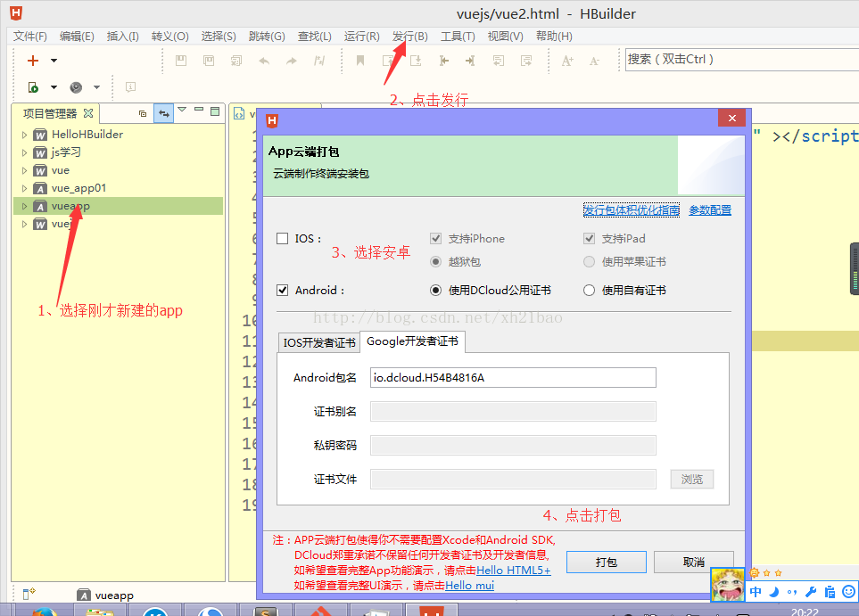Image resolution: width=859 pixels, height=616 pixels.
Task: Select 使用DCloud公用证书 radio option
Action: point(435,291)
